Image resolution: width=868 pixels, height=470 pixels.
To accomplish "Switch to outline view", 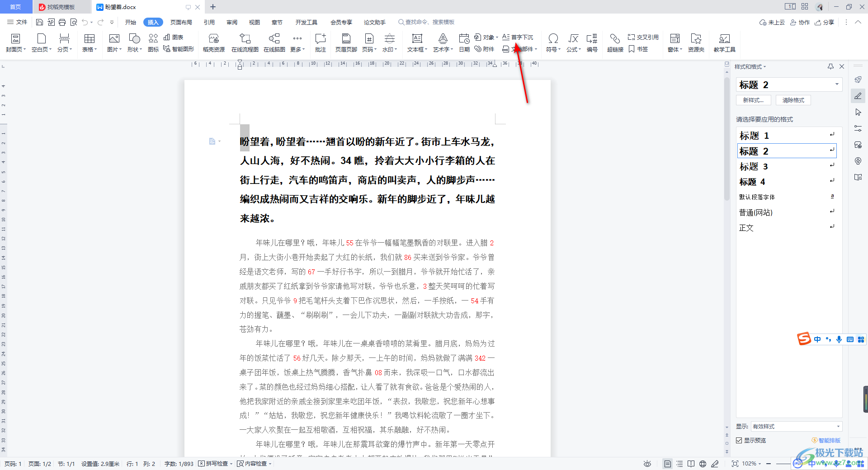I will (x=679, y=464).
